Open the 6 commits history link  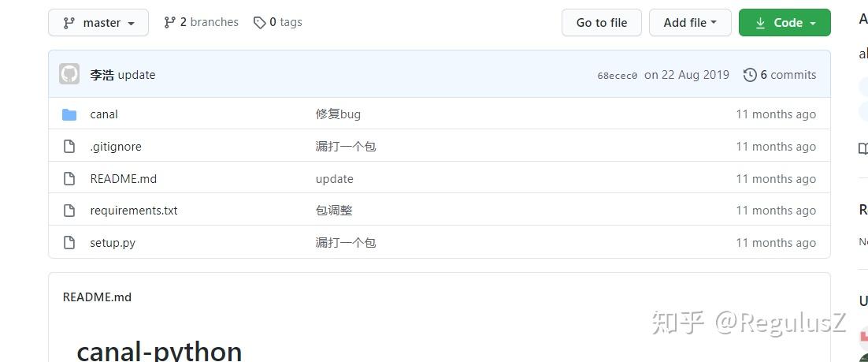point(788,75)
